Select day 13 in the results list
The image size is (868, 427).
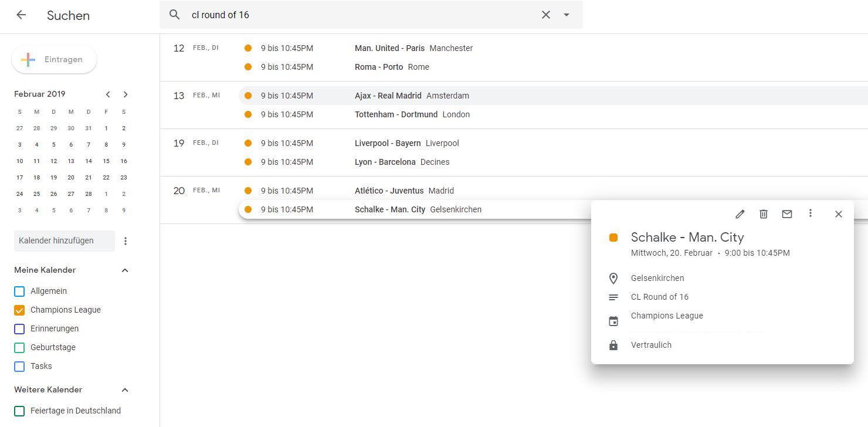coord(179,96)
